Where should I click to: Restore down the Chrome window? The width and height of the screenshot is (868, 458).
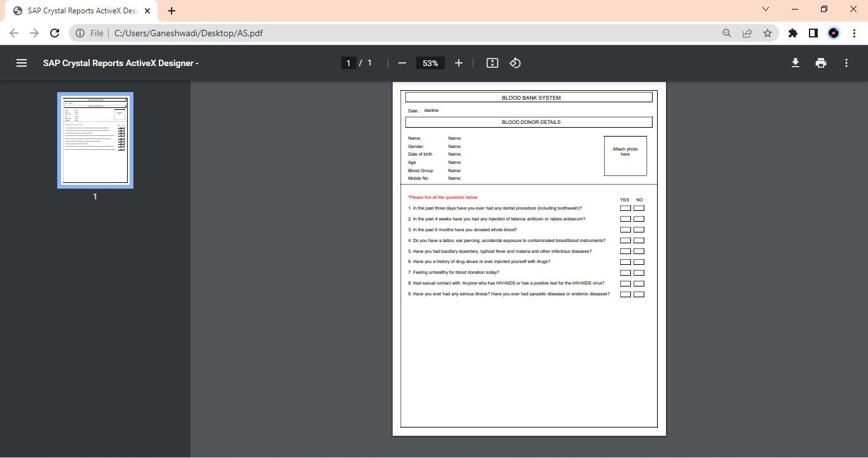tap(824, 9)
